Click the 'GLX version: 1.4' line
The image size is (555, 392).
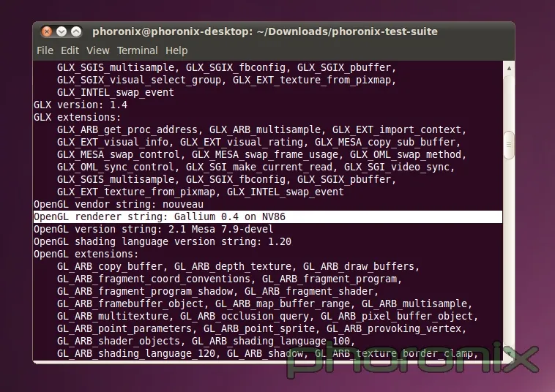[81, 105]
